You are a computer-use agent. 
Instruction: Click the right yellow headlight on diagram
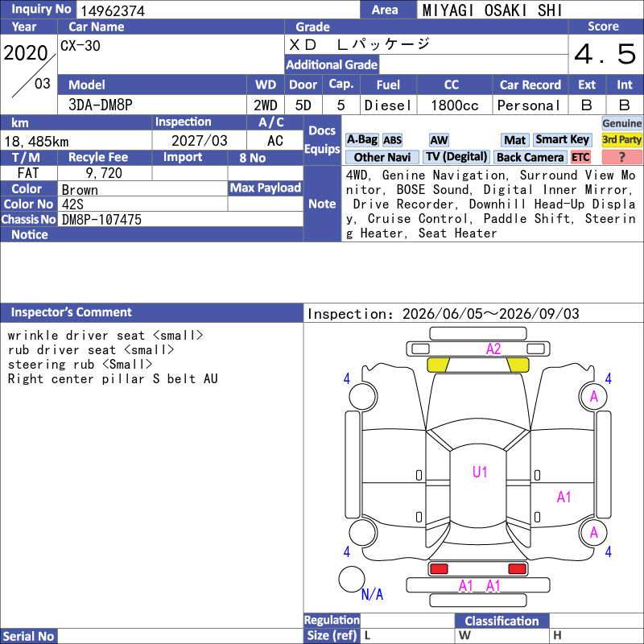pyautogui.click(x=518, y=365)
